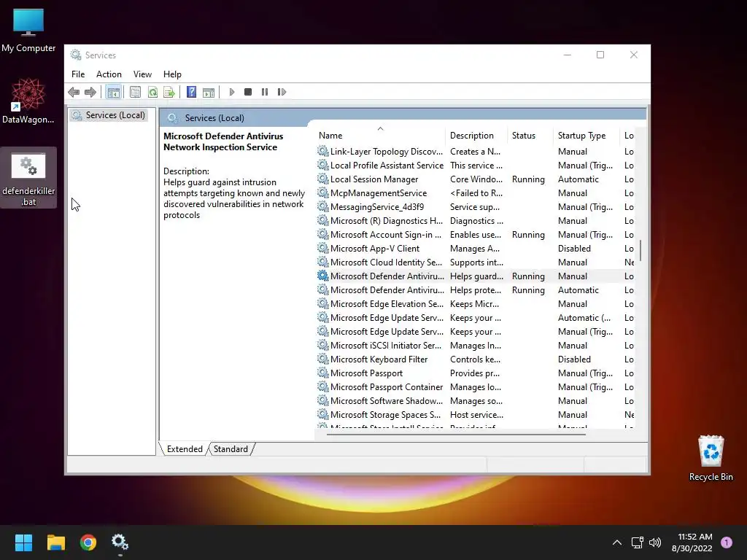
Task: Toggle Show/Hide Console Tree icon
Action: point(113,92)
